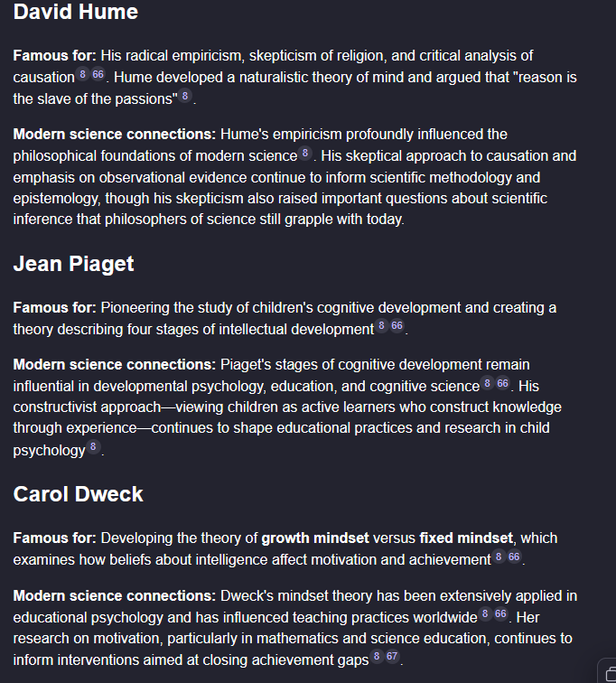The image size is (616, 683).
Task: Open citation 8 after "child psychology"
Action: coord(92,447)
